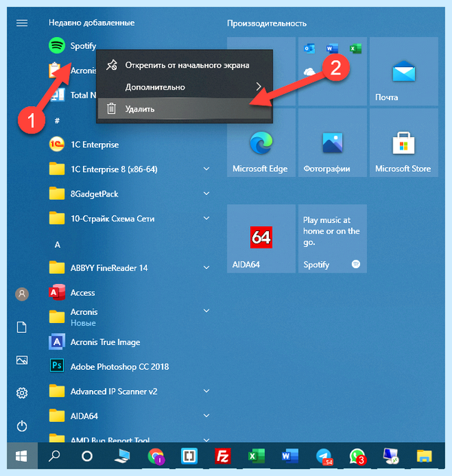Open Word from the taskbar

[x=289, y=456]
